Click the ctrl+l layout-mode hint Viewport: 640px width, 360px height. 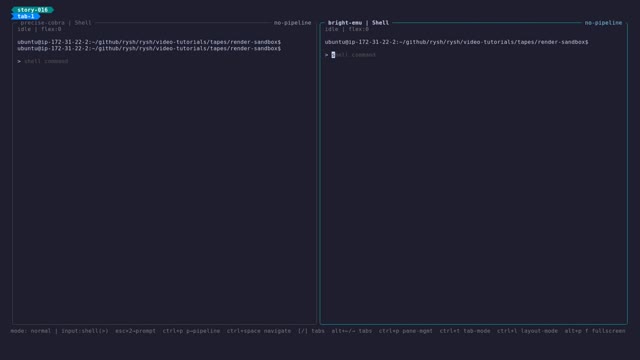pos(527,331)
